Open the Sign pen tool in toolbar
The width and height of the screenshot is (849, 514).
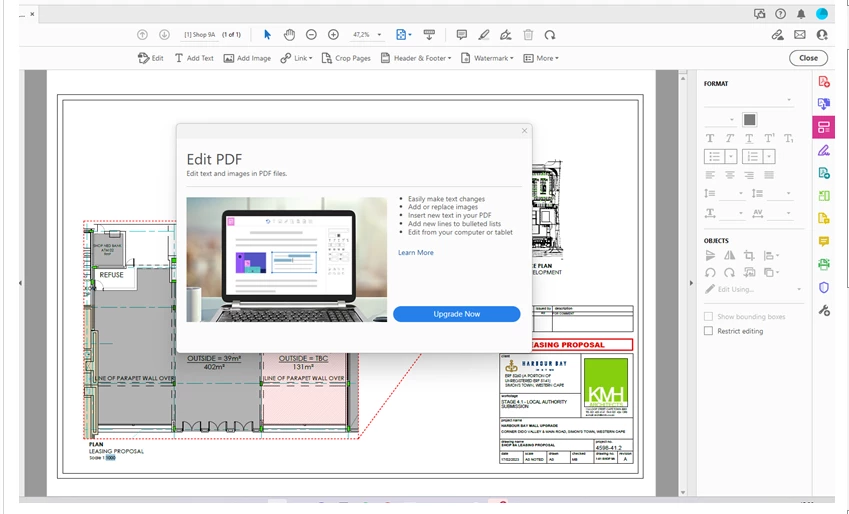[x=506, y=35]
